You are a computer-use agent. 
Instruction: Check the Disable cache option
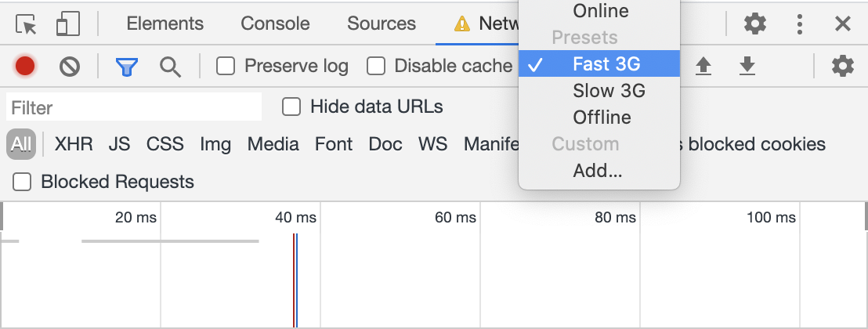376,67
